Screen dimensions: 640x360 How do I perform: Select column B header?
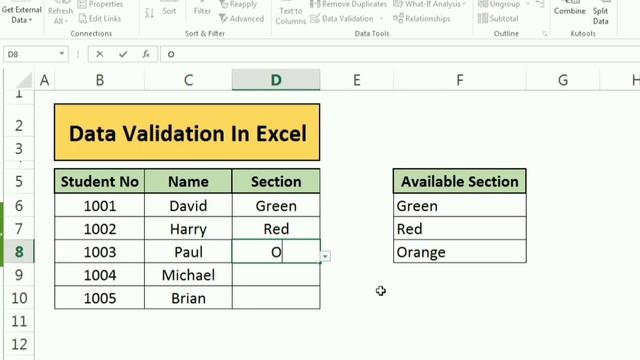point(100,80)
